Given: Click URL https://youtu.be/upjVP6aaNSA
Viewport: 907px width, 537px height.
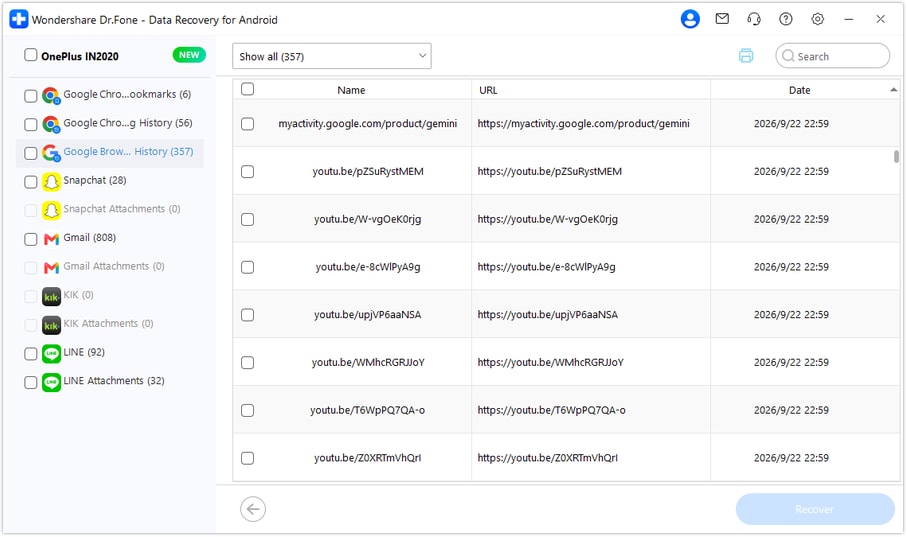Looking at the screenshot, I should [548, 315].
